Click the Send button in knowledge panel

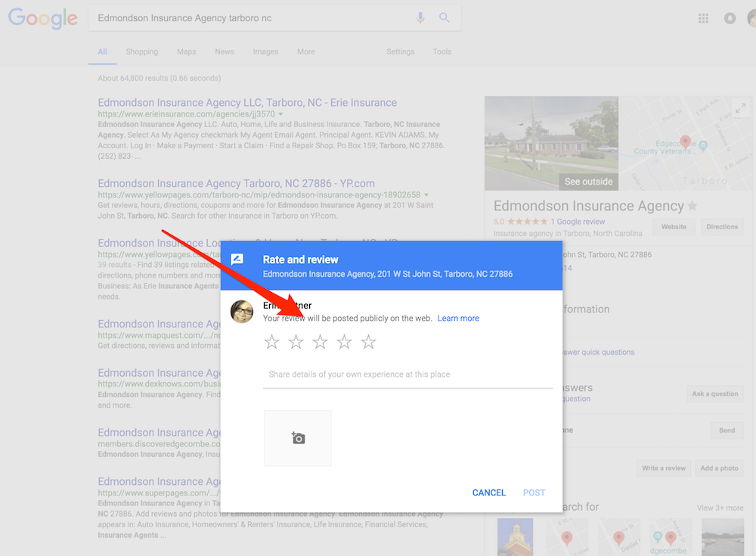click(x=727, y=430)
